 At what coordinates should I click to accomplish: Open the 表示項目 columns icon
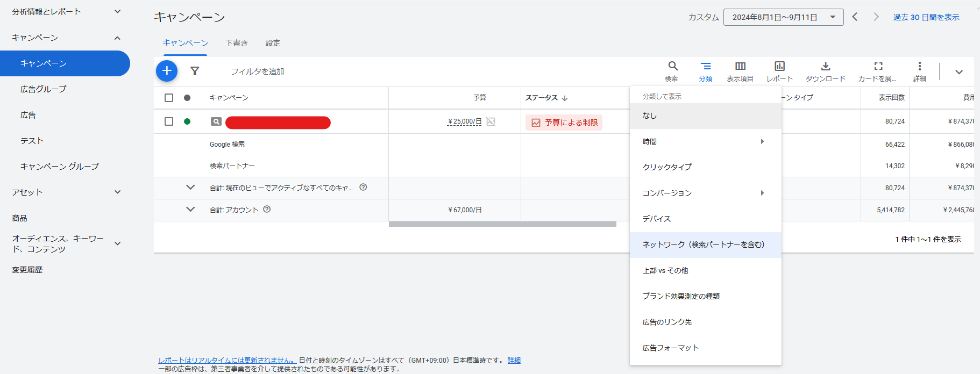[740, 66]
